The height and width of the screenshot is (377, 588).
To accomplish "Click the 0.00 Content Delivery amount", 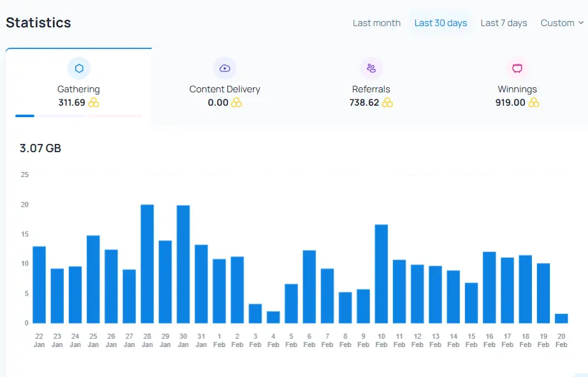I will click(218, 103).
